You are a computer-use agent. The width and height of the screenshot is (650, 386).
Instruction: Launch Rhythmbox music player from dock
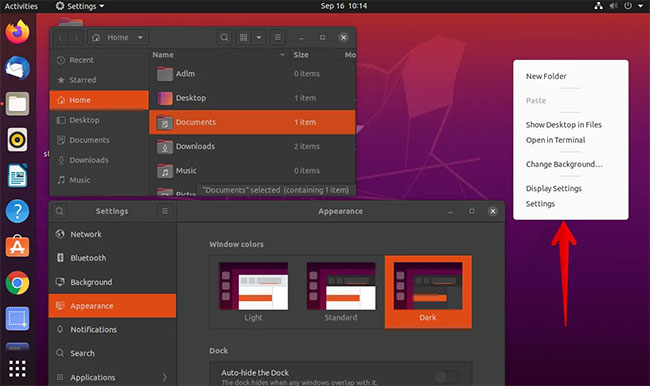point(17,140)
